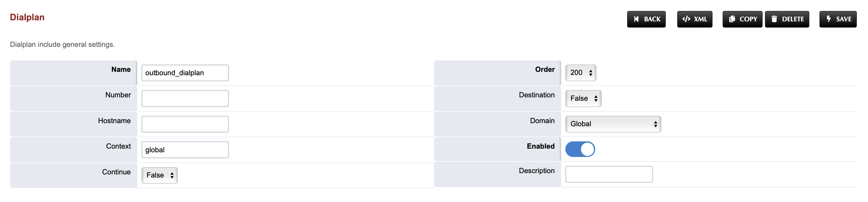
Task: Click the Name field containing outbound_dialplan
Action: pyautogui.click(x=185, y=73)
